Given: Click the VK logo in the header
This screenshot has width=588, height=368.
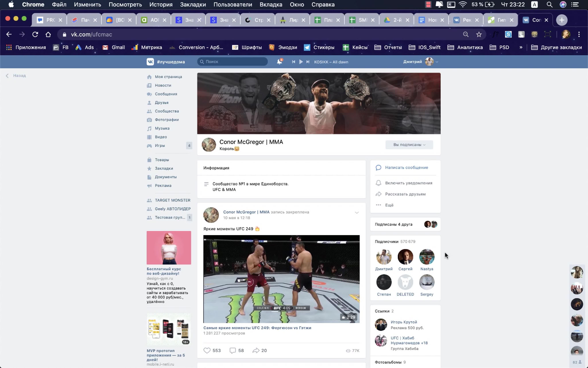Looking at the screenshot, I should click(150, 62).
